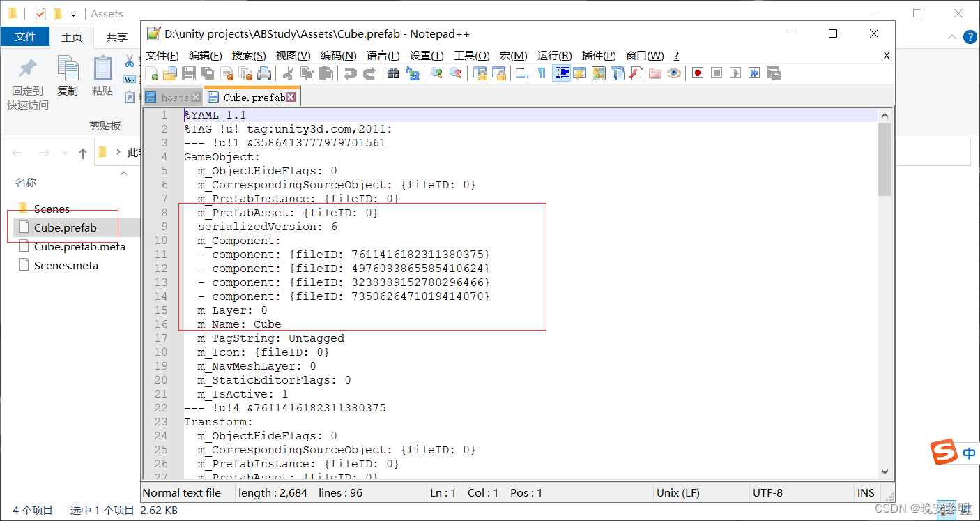Screen dimensions: 980x521
Task: Toggle the INS status bar indicator
Action: pos(866,492)
